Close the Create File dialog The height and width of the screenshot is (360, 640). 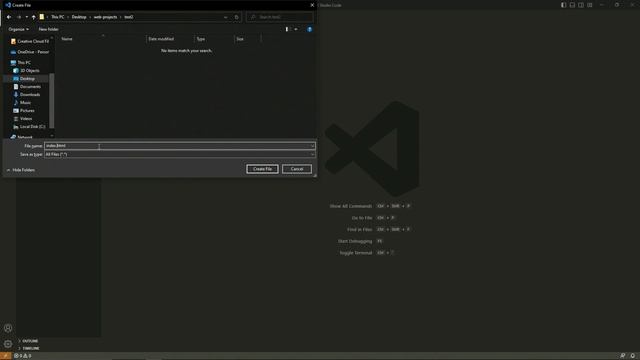(x=312, y=5)
